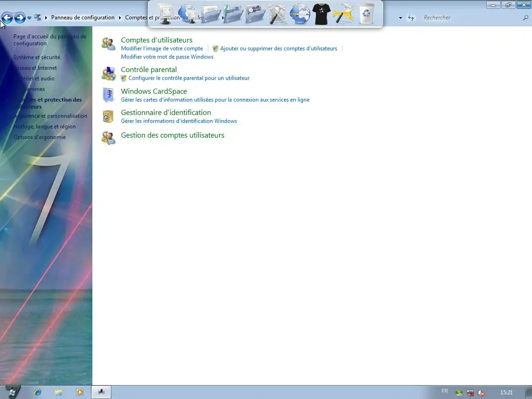The height and width of the screenshot is (399, 532).
Task: Open Réseau et Internet category
Action: (35, 68)
